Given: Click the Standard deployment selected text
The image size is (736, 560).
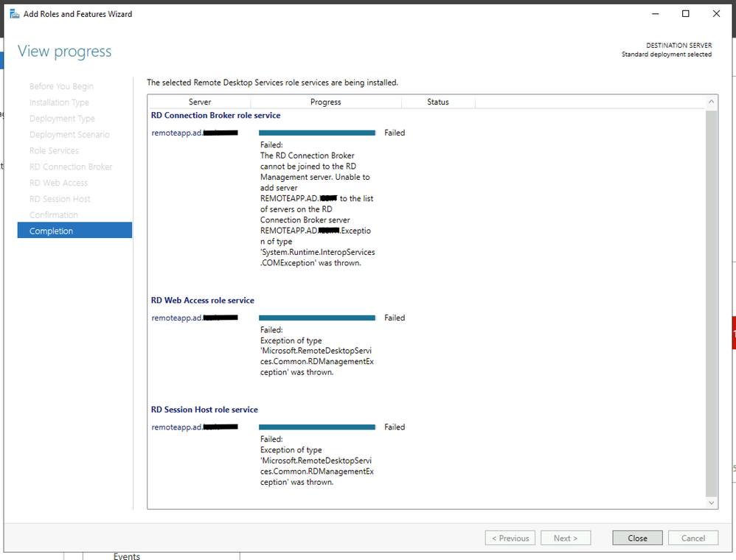Looking at the screenshot, I should click(667, 55).
